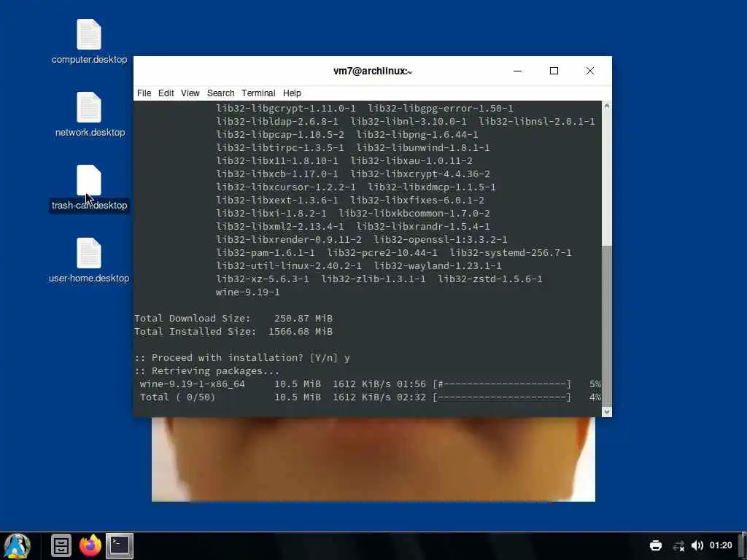The height and width of the screenshot is (560, 747).
Task: Click the 01:20 clock in tray
Action: (721, 545)
